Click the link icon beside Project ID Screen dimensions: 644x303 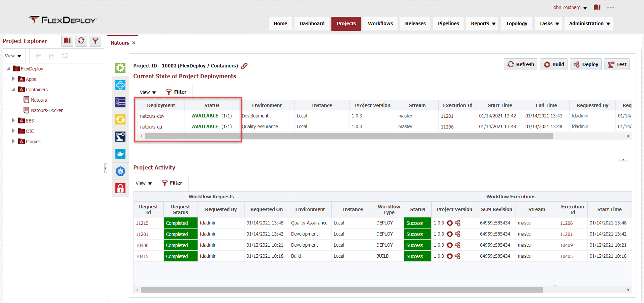tap(245, 66)
